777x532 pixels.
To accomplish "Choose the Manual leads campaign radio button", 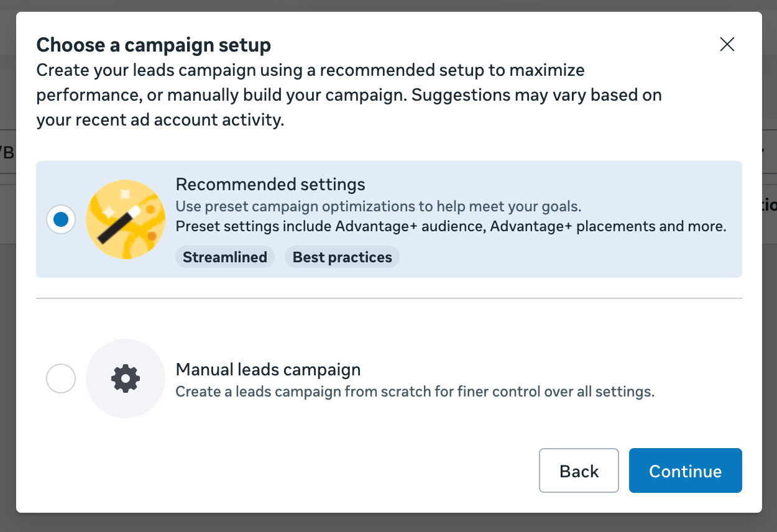I will 61,378.
